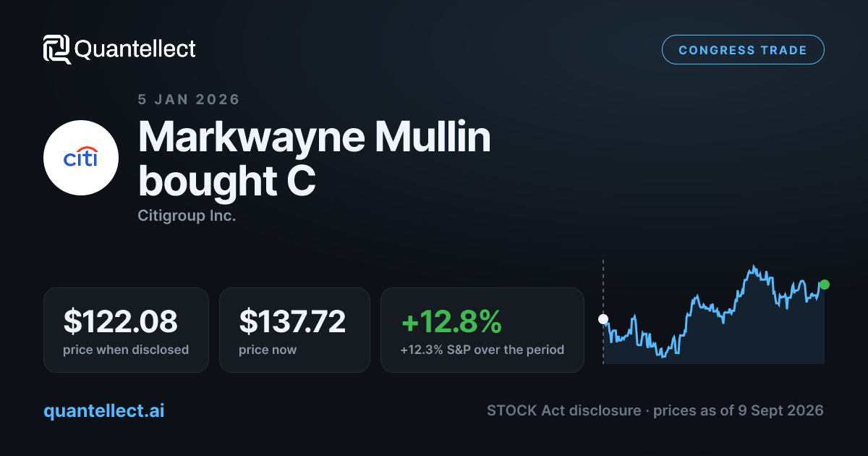Image resolution: width=868 pixels, height=456 pixels.
Task: Click the Citi company logo circle
Action: click(81, 158)
